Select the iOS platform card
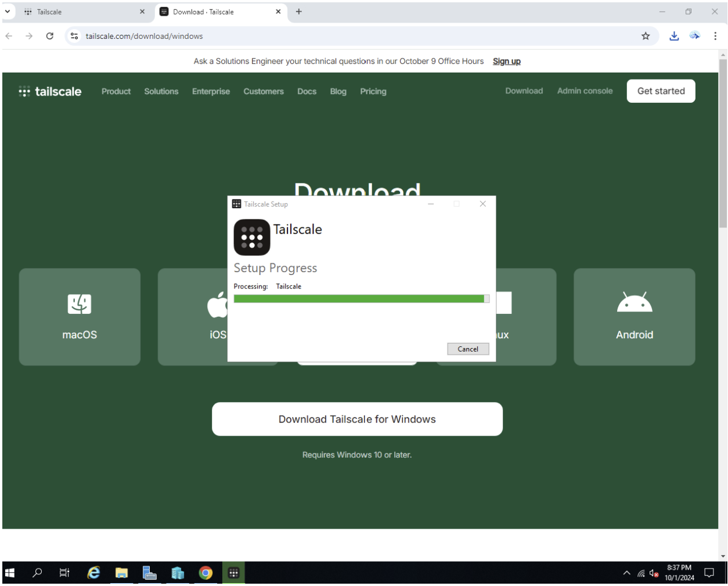 click(x=193, y=317)
